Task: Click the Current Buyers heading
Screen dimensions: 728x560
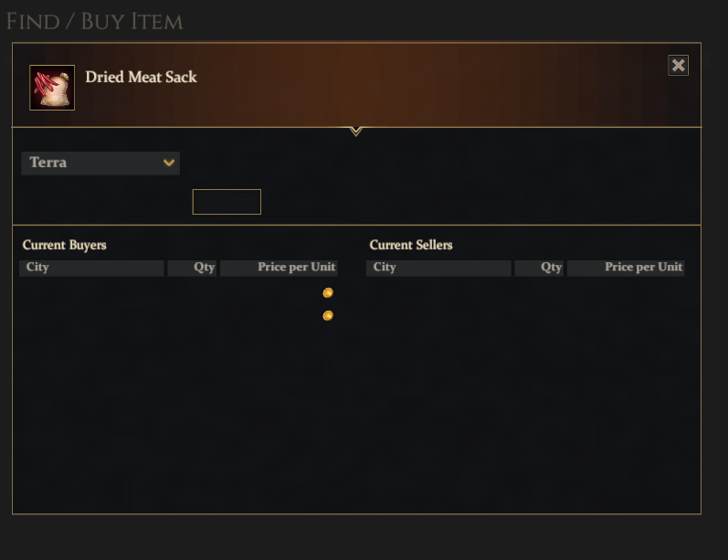Action: pos(65,245)
